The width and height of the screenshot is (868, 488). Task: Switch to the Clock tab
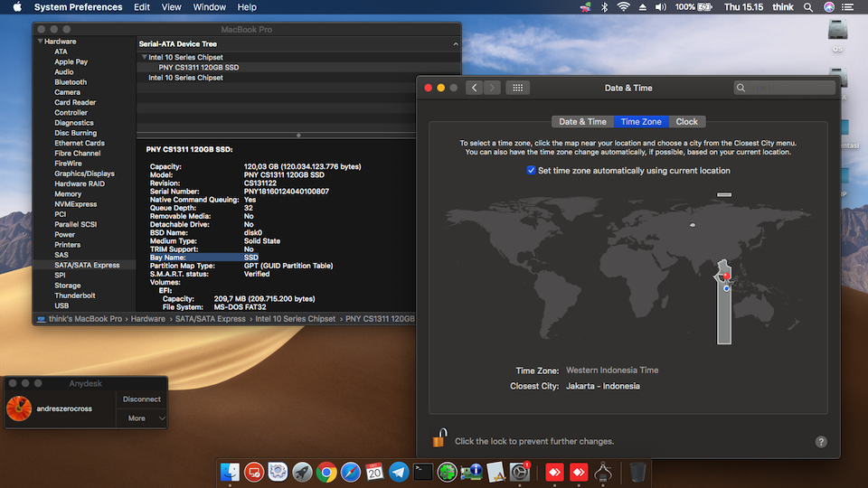pyautogui.click(x=686, y=121)
